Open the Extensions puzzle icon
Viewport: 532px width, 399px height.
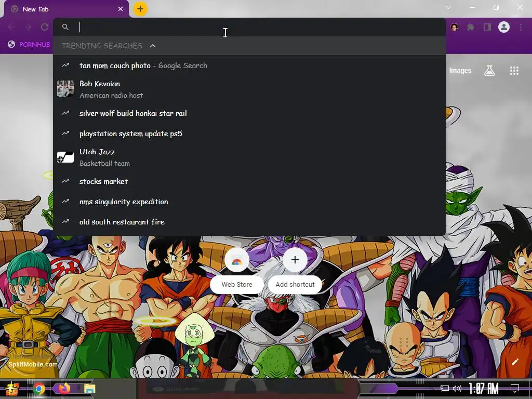tap(471, 27)
